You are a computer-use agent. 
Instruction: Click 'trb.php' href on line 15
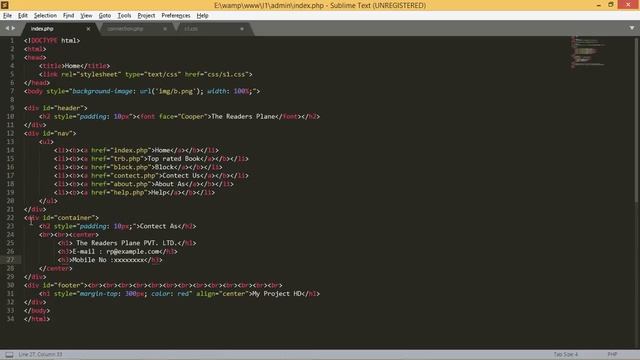pyautogui.click(x=127, y=158)
